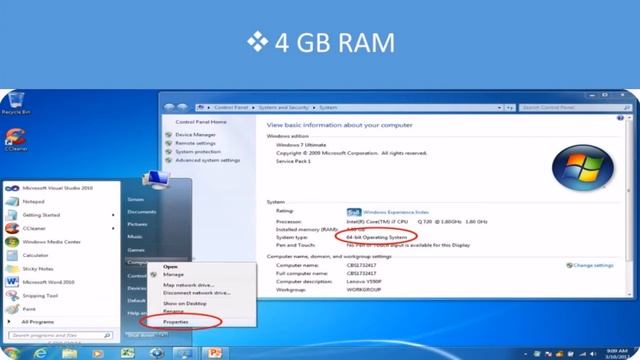
Task: Launch Notepad from the Start menu
Action: pos(33,202)
